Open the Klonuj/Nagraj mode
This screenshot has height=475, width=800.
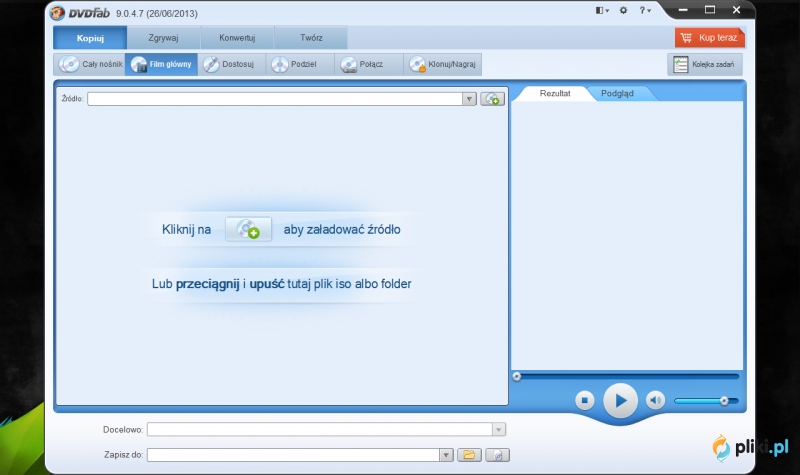[x=442, y=64]
